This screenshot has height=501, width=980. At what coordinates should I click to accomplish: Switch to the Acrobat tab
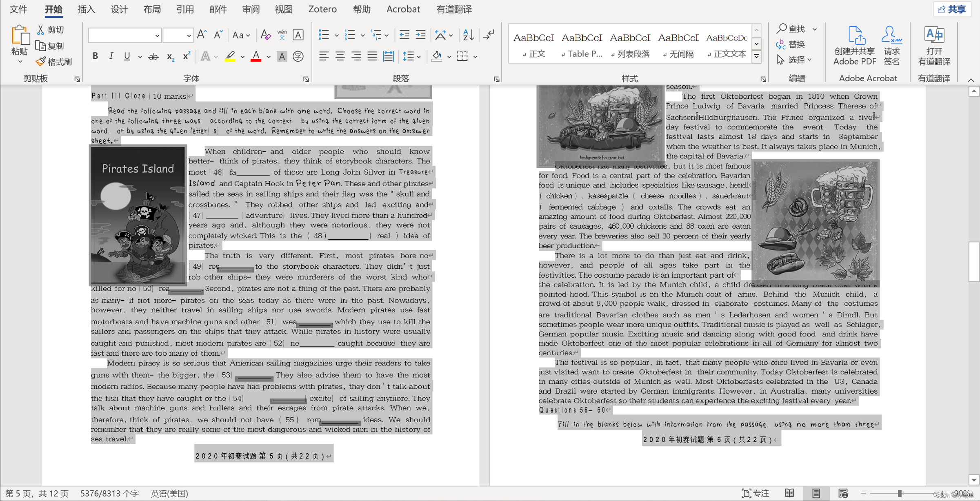[403, 9]
